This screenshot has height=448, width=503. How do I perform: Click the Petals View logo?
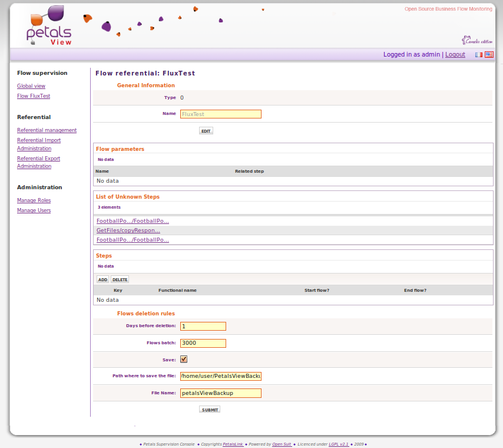coord(49,27)
